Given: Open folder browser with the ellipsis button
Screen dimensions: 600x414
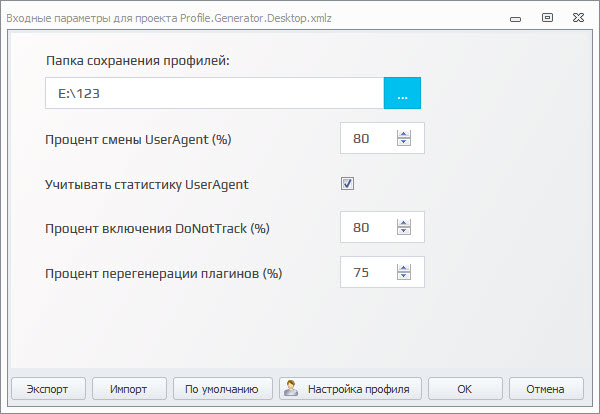Looking at the screenshot, I should coord(403,93).
